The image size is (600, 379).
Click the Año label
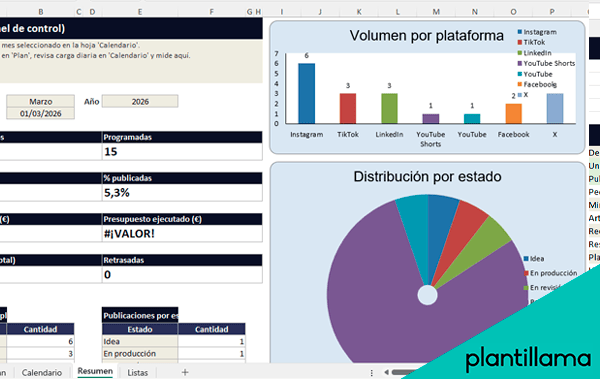coord(92,101)
